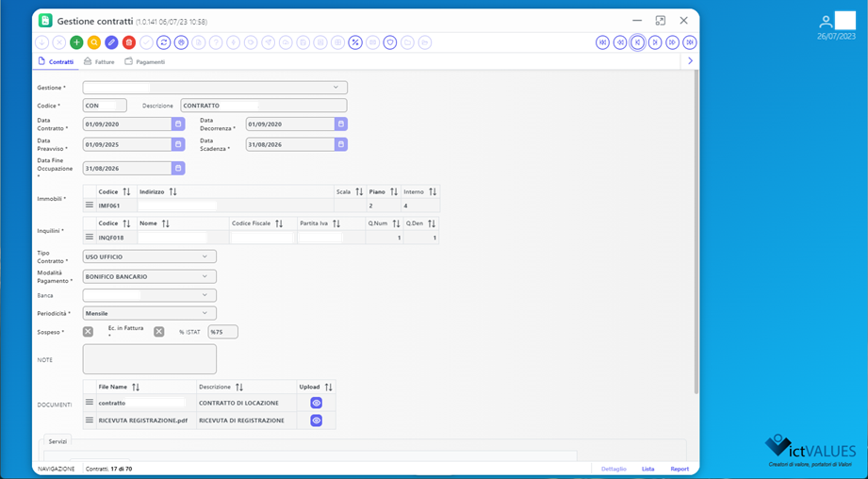868x479 pixels.
Task: Open the Data Scadenza calendar picker
Action: (x=341, y=144)
